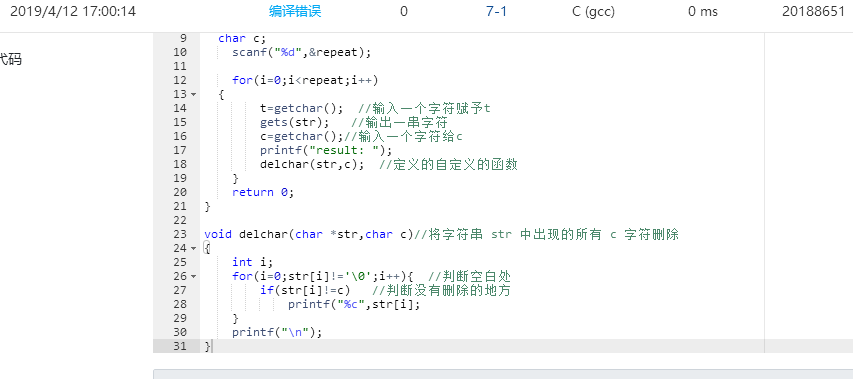Image resolution: width=853 pixels, height=379 pixels.
Task: Click the comment '//判断空白处'
Action: [x=469, y=276]
